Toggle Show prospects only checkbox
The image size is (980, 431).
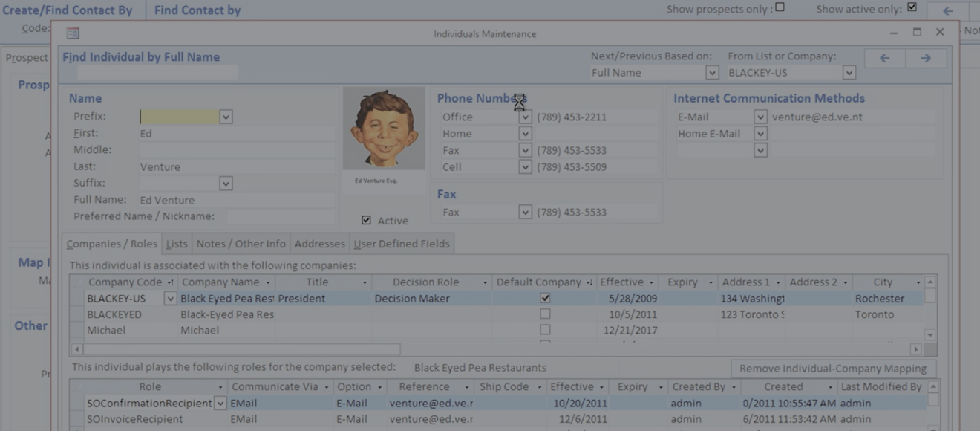pos(780,8)
